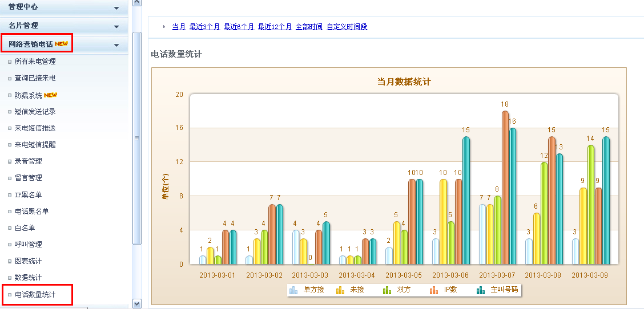Screen dimensions: 644x309
Task: Open 录音管理 from the sidebar
Action: (x=28, y=161)
